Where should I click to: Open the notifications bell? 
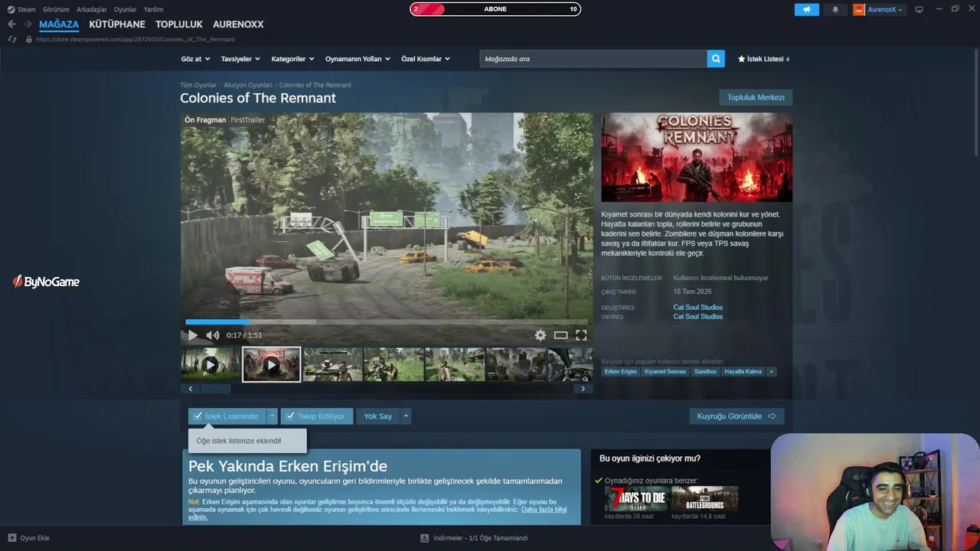point(835,9)
